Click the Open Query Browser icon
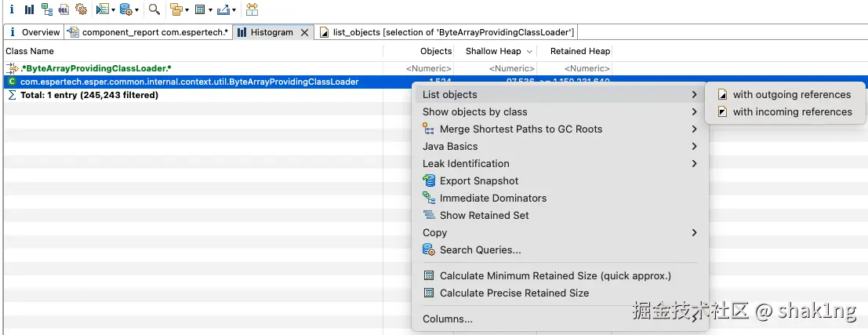Image resolution: width=868 pixels, height=335 pixels. point(125,9)
